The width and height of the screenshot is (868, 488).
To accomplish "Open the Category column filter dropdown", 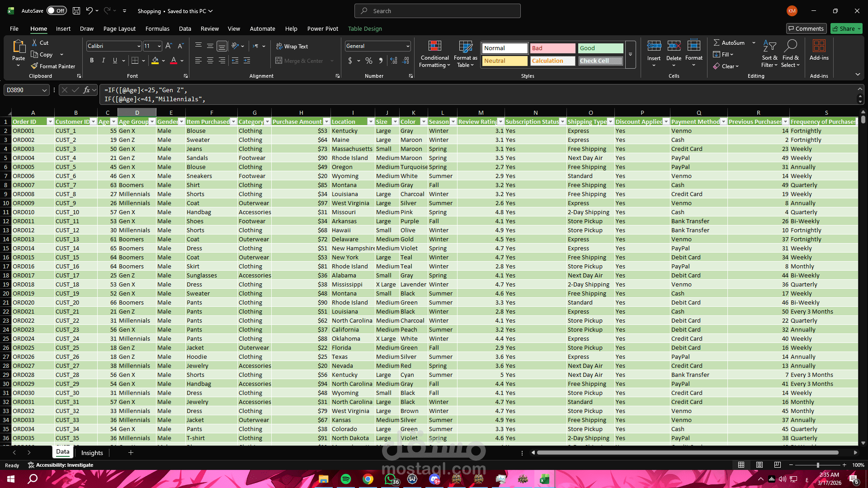I will [267, 122].
